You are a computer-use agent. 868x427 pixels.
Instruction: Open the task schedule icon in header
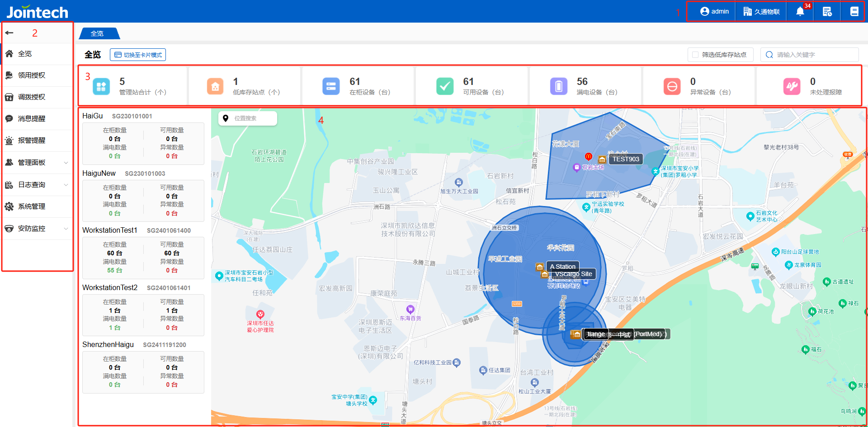pos(827,11)
